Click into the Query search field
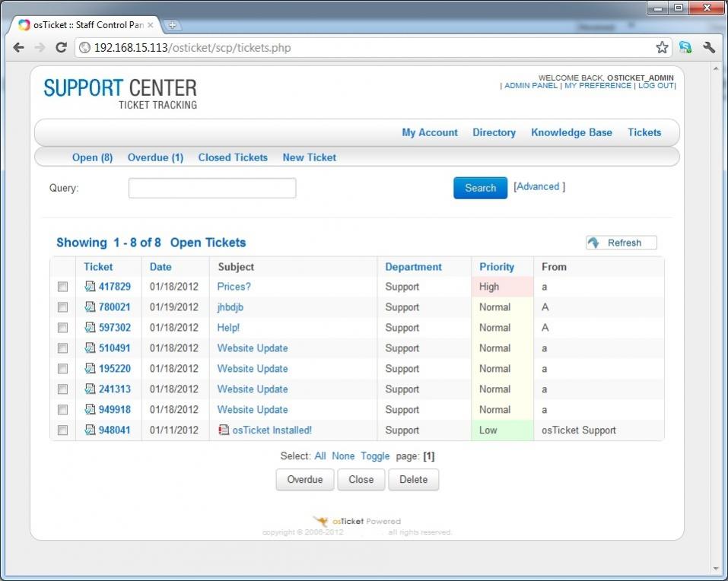728x581 pixels. (x=212, y=188)
